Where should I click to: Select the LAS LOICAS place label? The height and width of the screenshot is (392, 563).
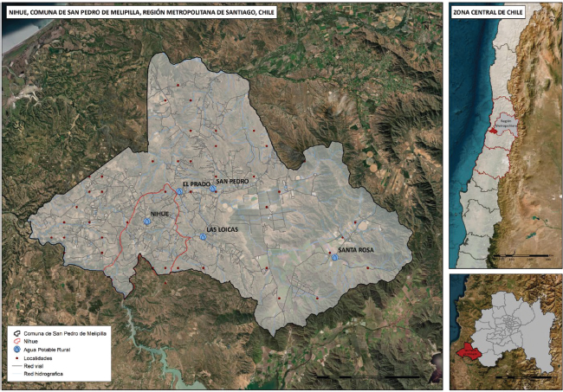click(x=223, y=229)
